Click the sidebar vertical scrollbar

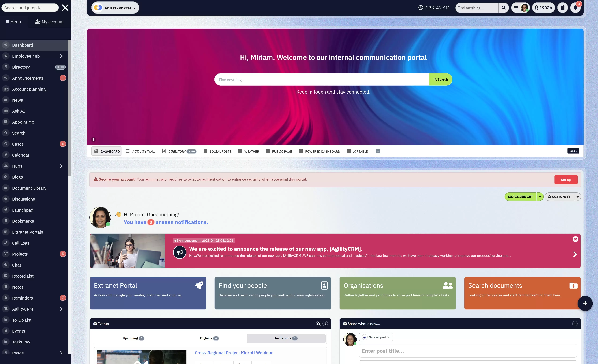point(69,108)
